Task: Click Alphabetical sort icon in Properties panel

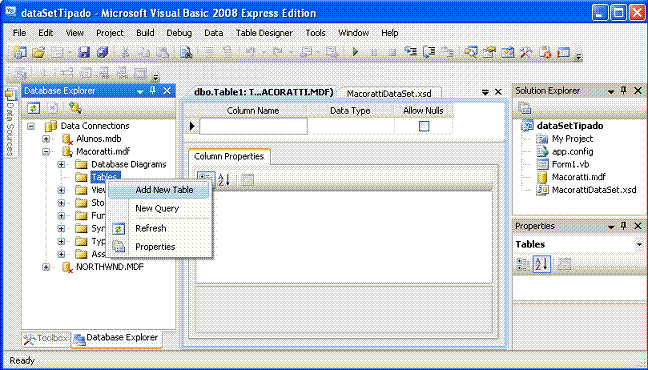Action: (542, 264)
